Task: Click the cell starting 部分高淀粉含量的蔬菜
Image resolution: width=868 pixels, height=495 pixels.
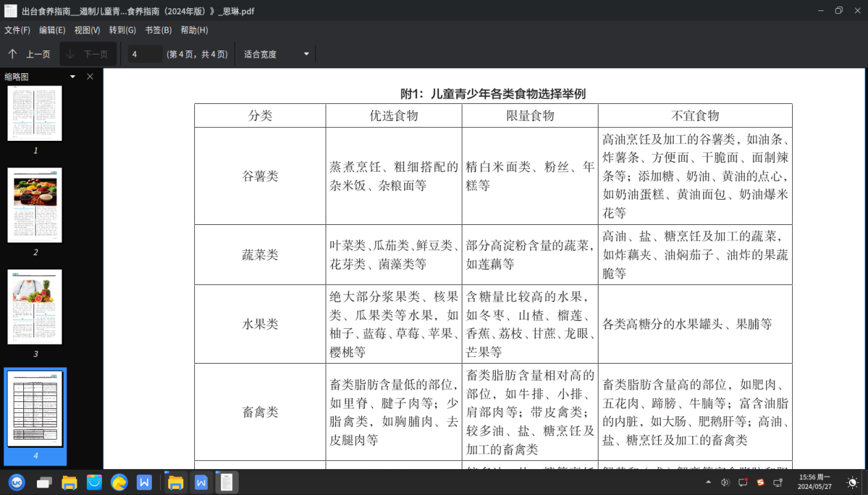Action: 530,255
